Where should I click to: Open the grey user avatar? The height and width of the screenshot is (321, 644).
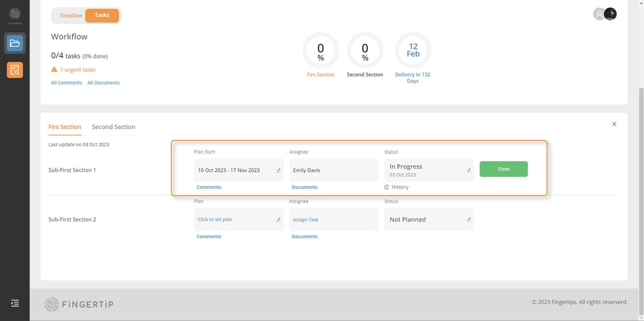pyautogui.click(x=599, y=14)
